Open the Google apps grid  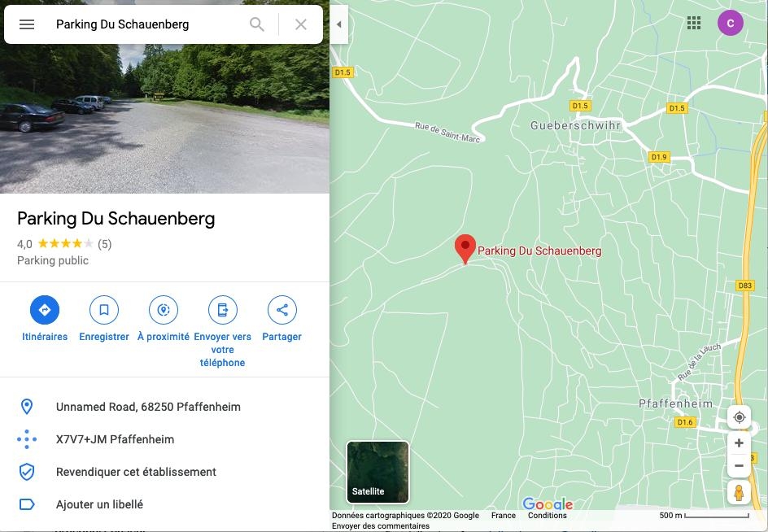coord(693,23)
